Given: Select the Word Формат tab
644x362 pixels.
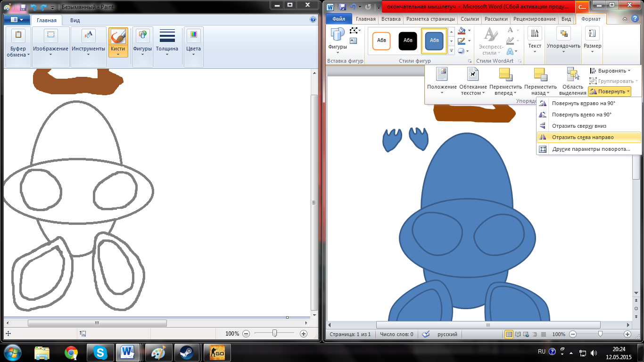Looking at the screenshot, I should tap(591, 19).
